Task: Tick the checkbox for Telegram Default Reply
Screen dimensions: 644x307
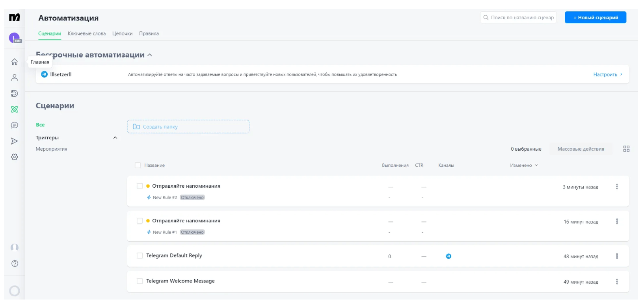Action: [x=140, y=256]
